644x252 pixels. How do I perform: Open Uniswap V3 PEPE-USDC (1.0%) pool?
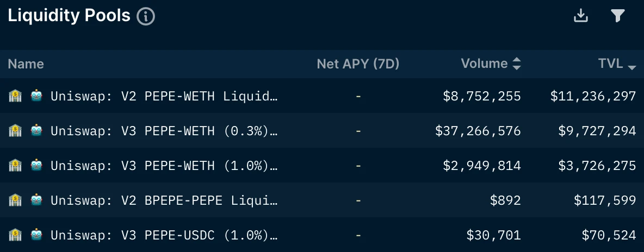[164, 235]
